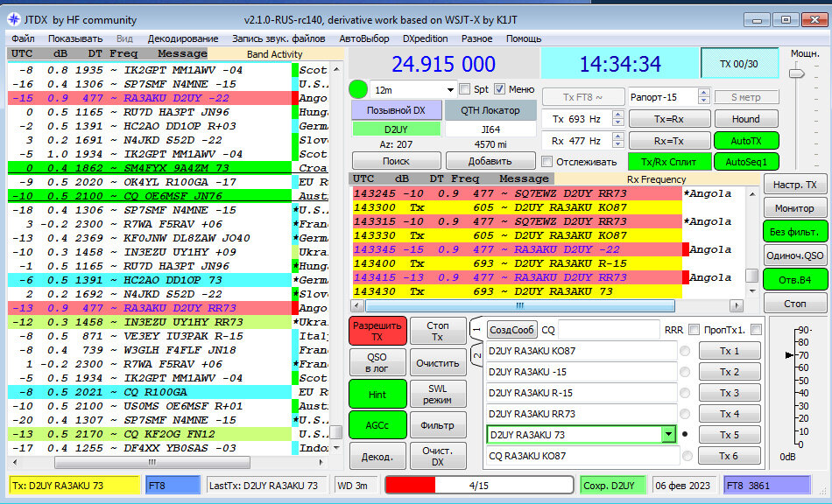The width and height of the screenshot is (832, 504).
Task: Uncheck the Меню checkbox
Action: 499,89
